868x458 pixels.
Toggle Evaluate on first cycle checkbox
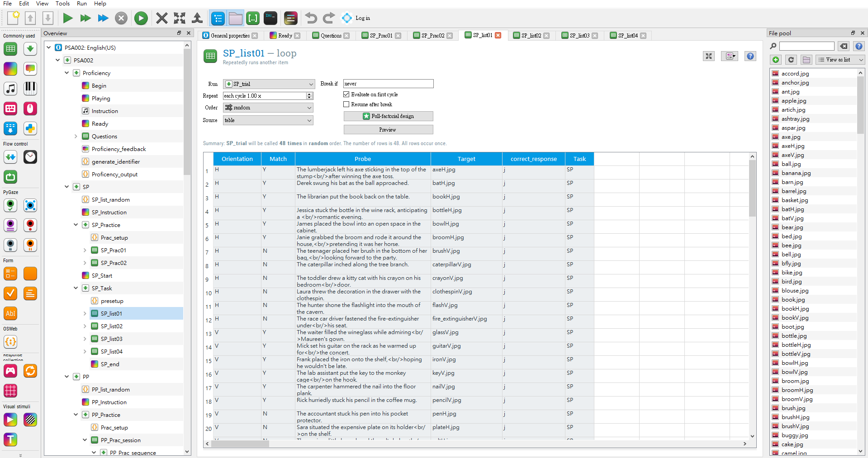tap(346, 94)
